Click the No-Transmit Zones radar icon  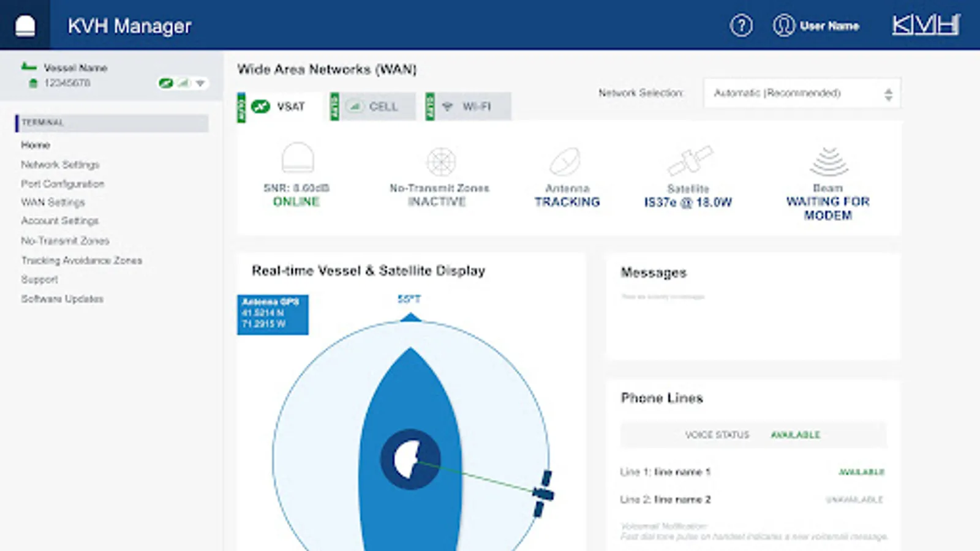(441, 162)
